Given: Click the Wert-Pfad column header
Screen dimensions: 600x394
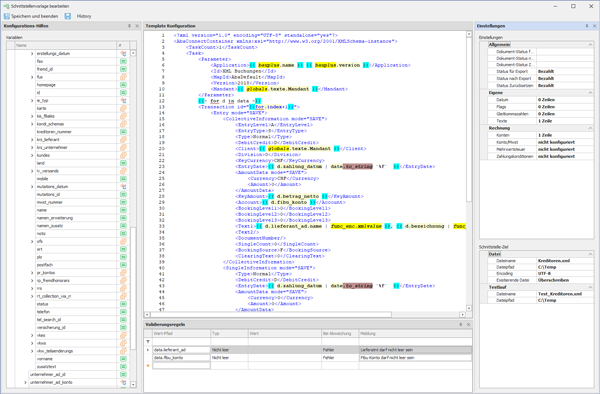Looking at the screenshot, I should [x=181, y=334].
